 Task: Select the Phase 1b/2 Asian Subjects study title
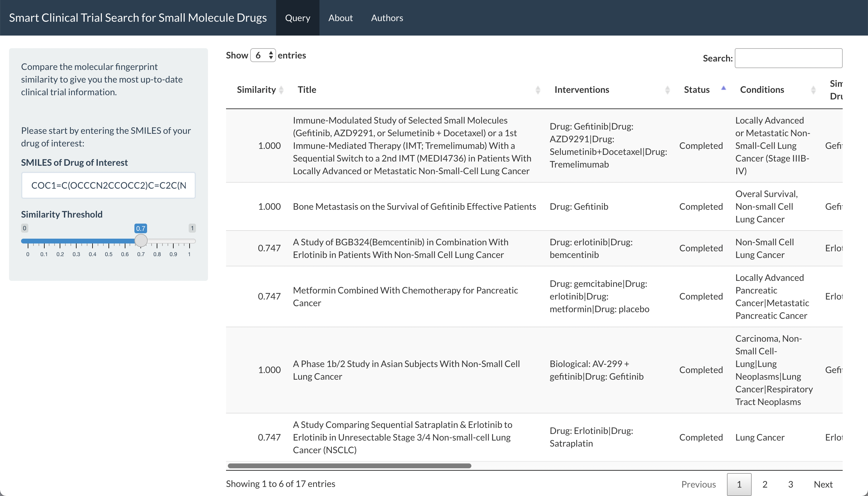pos(406,370)
